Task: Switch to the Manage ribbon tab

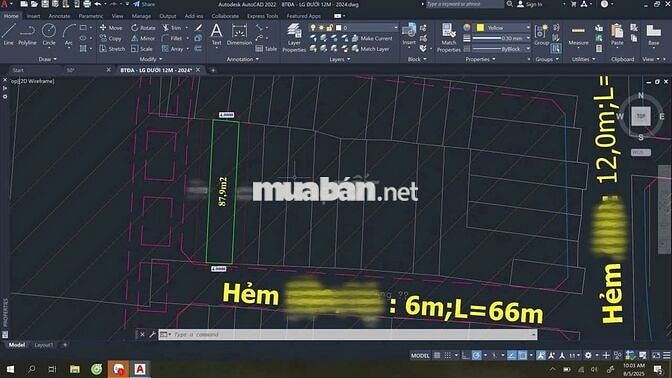Action: [141, 16]
